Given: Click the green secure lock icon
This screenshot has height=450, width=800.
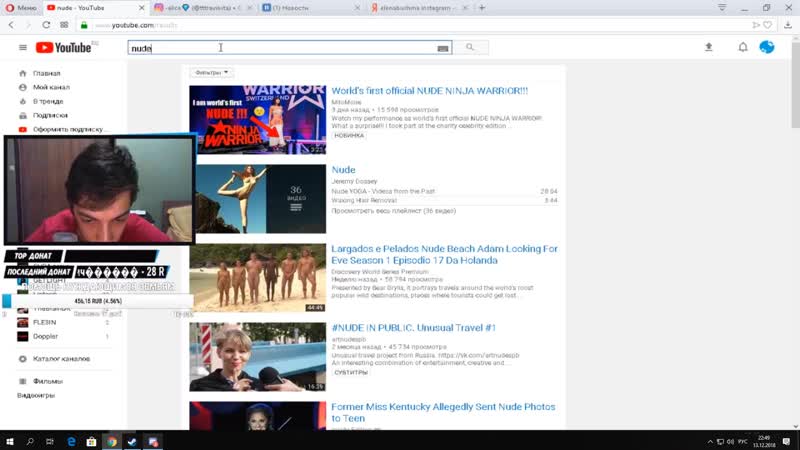Looking at the screenshot, I should [x=84, y=25].
